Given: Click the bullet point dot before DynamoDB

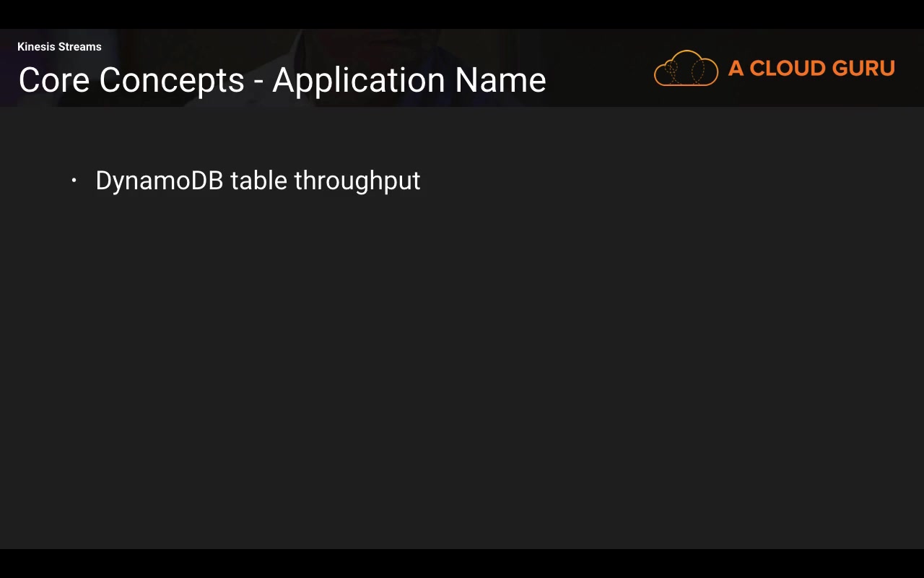Looking at the screenshot, I should point(74,181).
